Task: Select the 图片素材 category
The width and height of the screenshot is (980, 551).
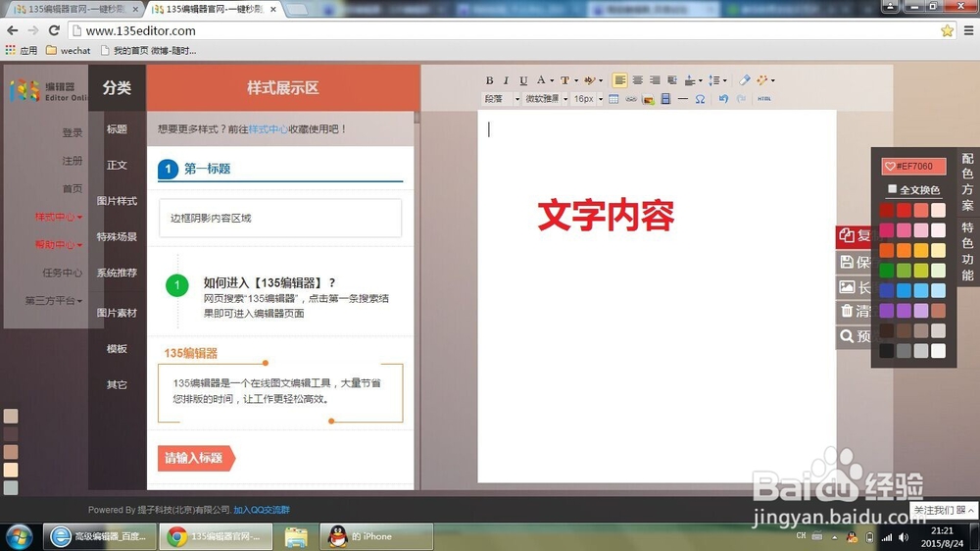Action: 117,313
